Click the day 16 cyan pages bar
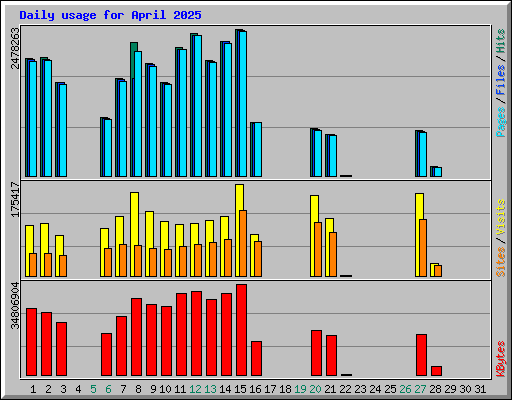Viewport: 512px width, 400px height. [258, 149]
